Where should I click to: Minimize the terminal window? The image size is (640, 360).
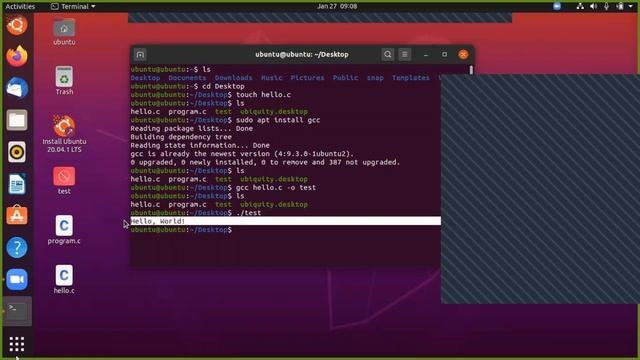pyautogui.click(x=426, y=54)
